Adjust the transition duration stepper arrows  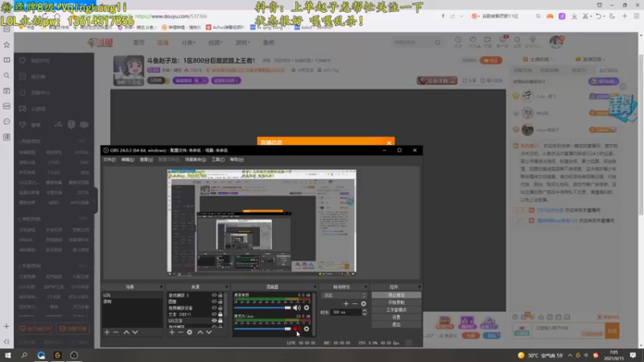tap(365, 312)
